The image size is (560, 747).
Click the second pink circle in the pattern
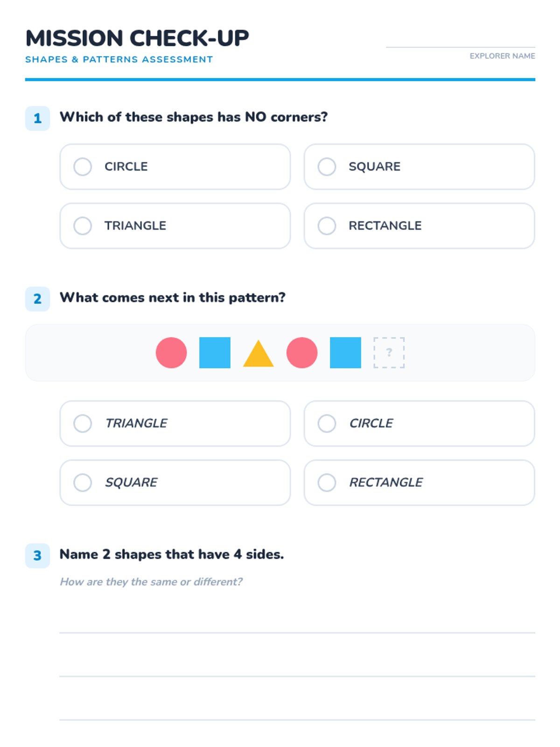[302, 353]
